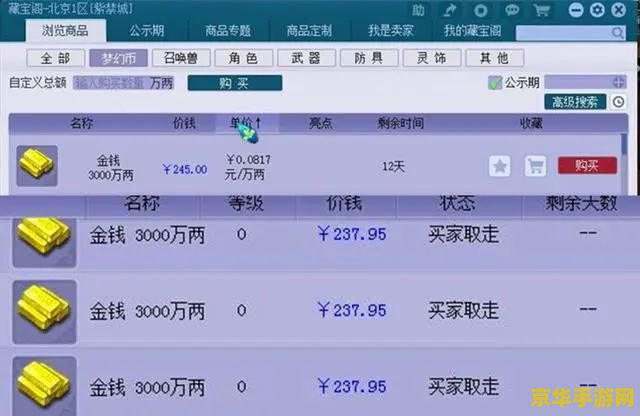This screenshot has height=416, width=640.
Task: Sort listings by 价钱 column header
Action: point(184,124)
